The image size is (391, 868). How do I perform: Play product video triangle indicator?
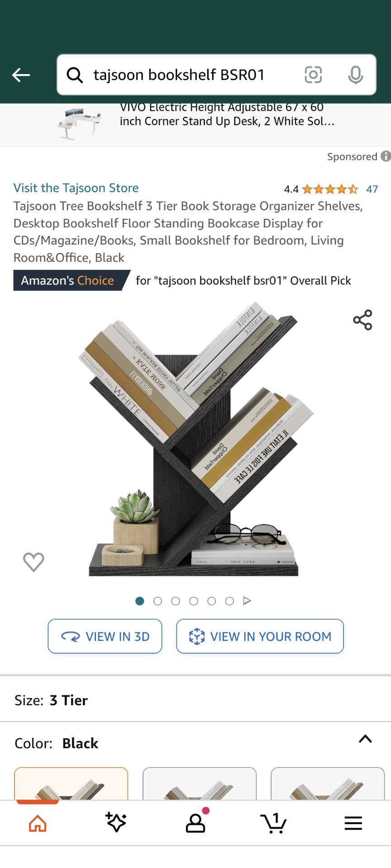coord(247,601)
